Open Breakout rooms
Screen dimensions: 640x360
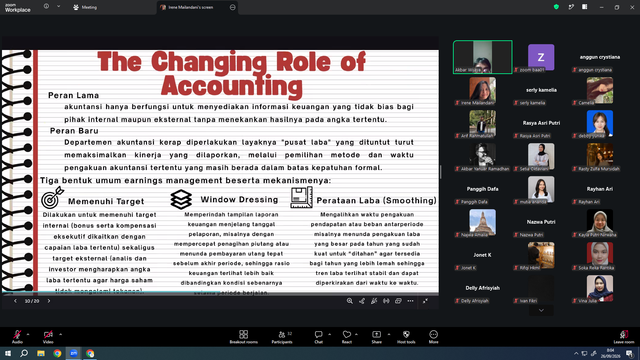[x=243, y=337]
